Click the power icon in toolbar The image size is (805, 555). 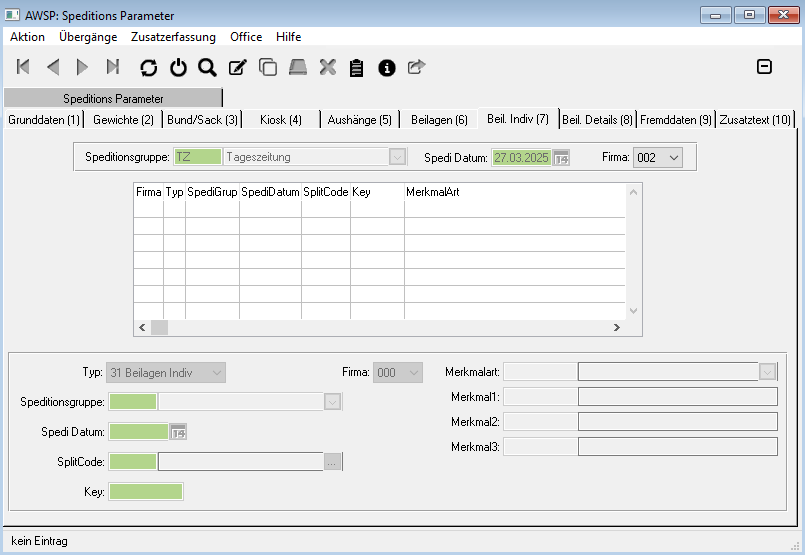(x=178, y=67)
